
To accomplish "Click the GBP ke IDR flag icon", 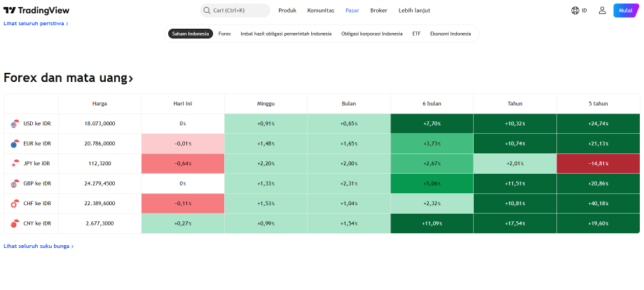I will [x=15, y=184].
